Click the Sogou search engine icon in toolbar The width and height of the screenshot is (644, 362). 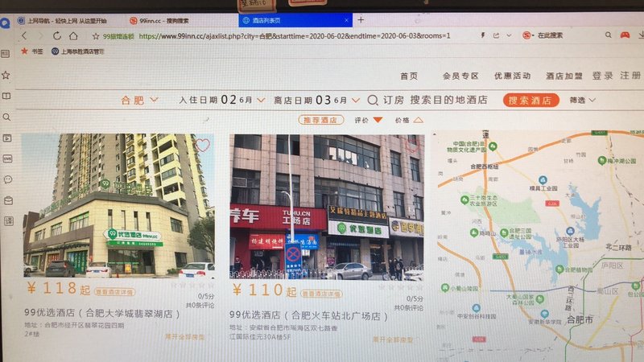(527, 35)
